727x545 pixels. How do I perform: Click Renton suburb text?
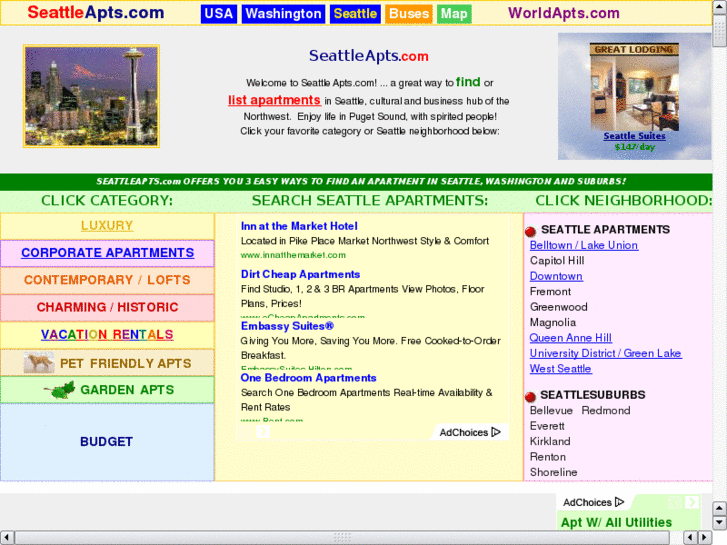click(x=548, y=457)
